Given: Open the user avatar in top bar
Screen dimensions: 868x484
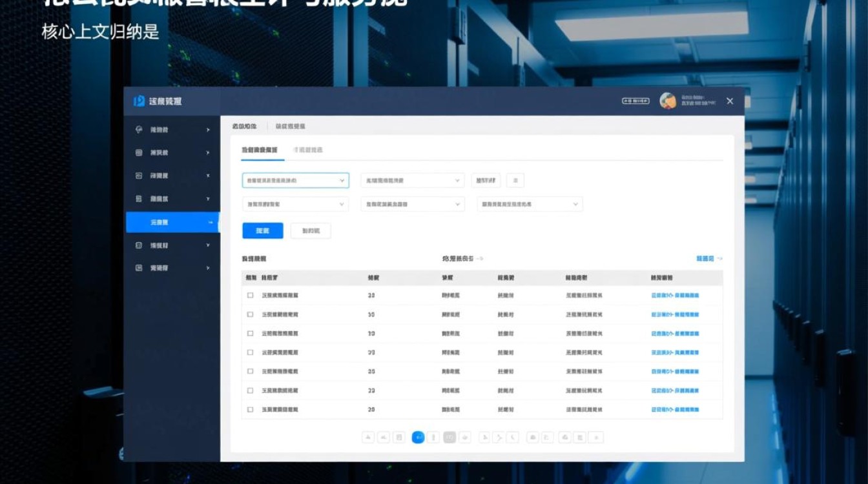Looking at the screenshot, I should 667,101.
